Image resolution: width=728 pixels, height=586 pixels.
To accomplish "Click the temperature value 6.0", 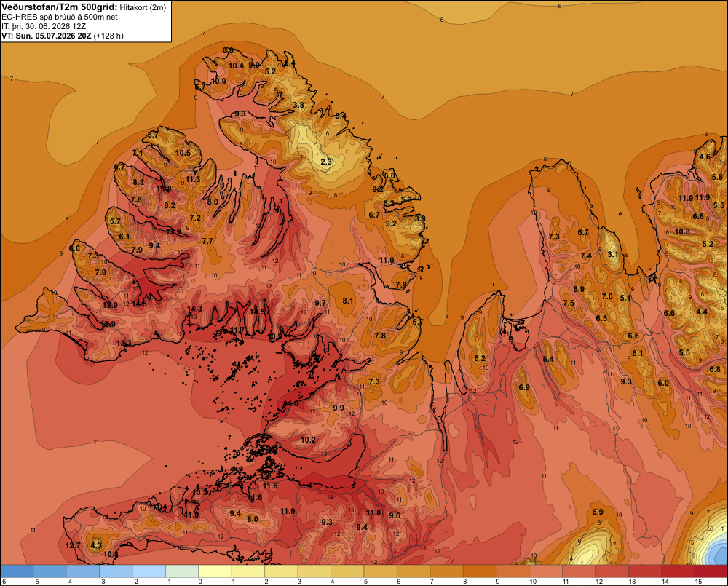I will pyautogui.click(x=663, y=383).
